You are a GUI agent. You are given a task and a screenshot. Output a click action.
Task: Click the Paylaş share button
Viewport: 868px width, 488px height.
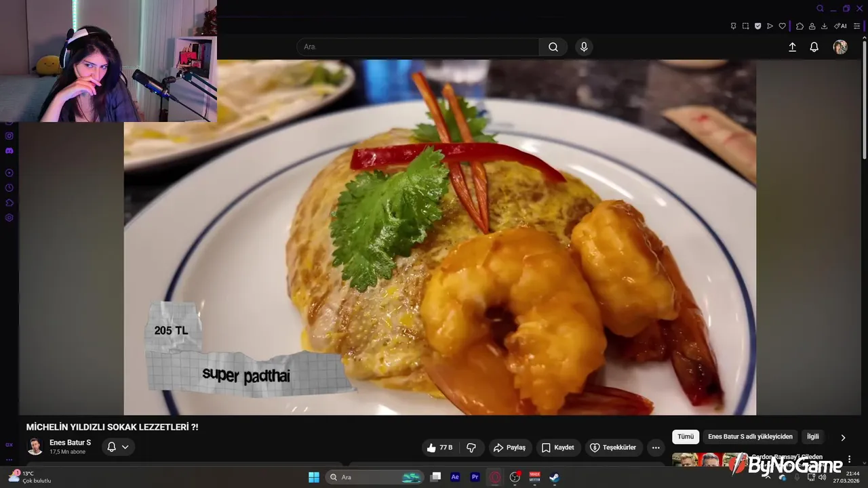coord(510,448)
